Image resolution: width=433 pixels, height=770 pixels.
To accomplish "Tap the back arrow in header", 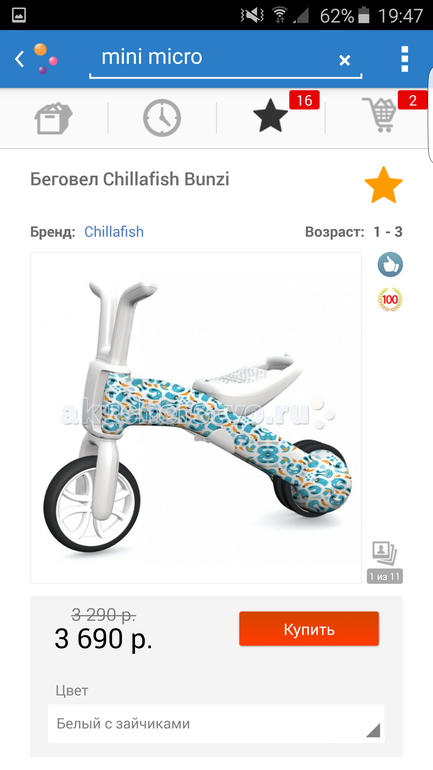I will click(x=19, y=59).
